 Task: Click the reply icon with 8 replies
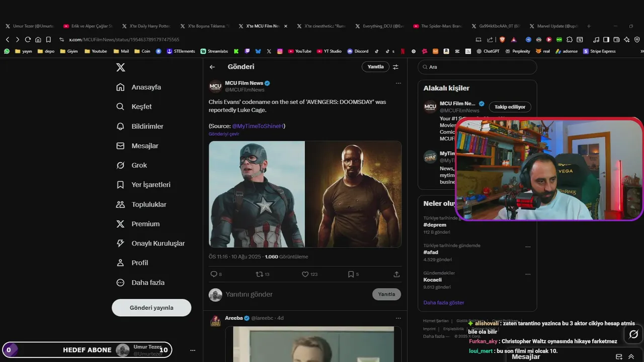pos(213,274)
